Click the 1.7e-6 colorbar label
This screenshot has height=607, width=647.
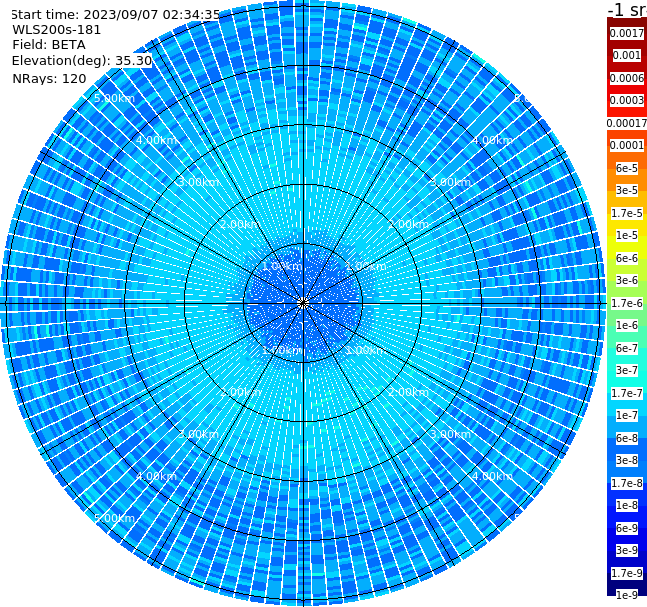[x=627, y=303]
